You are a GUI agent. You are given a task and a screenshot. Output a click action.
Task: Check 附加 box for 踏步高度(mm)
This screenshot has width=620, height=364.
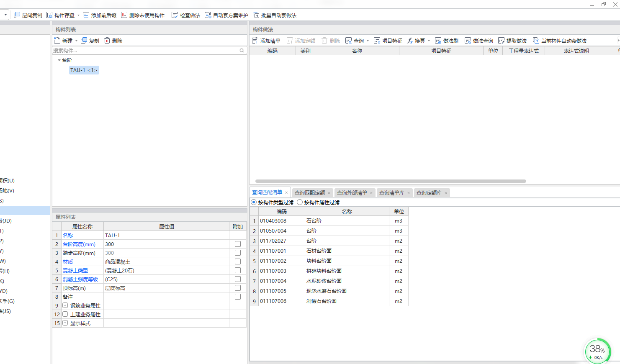point(238,253)
